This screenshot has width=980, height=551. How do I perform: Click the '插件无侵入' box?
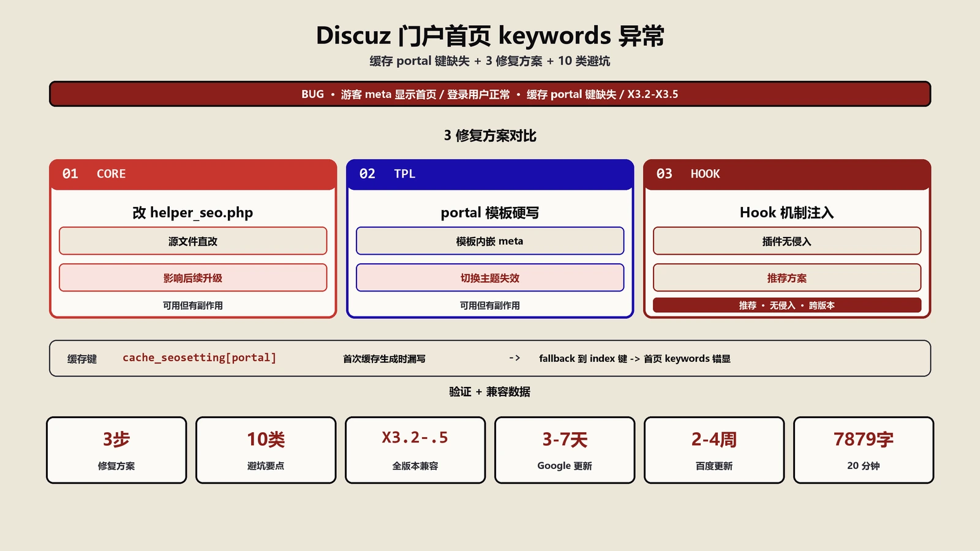pyautogui.click(x=787, y=241)
